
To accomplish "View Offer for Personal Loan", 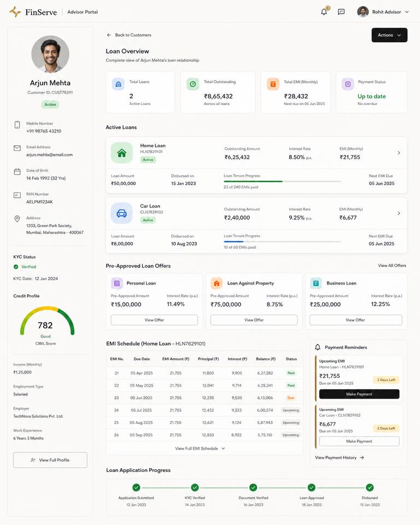I will pos(154,320).
